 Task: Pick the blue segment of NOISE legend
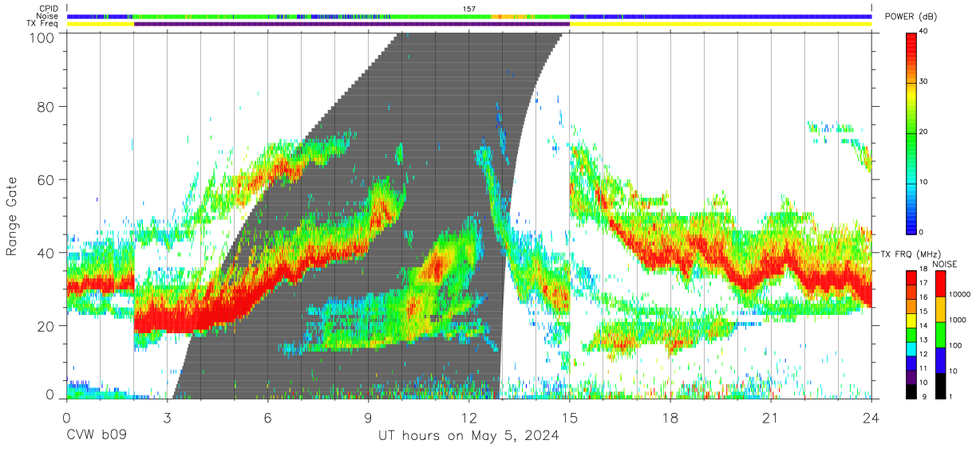(x=941, y=360)
